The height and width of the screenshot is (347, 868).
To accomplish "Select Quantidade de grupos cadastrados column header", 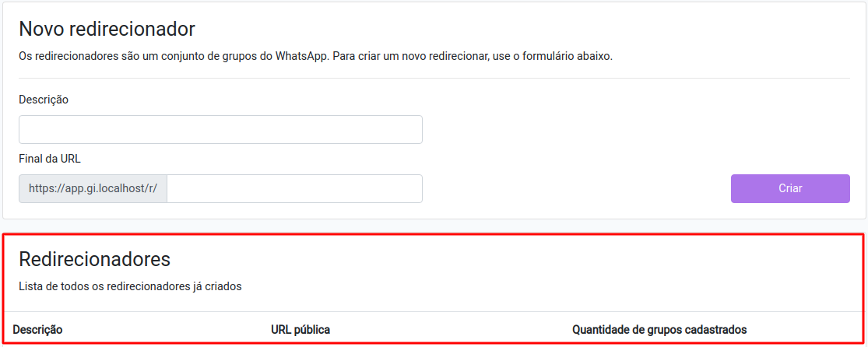I will (659, 330).
